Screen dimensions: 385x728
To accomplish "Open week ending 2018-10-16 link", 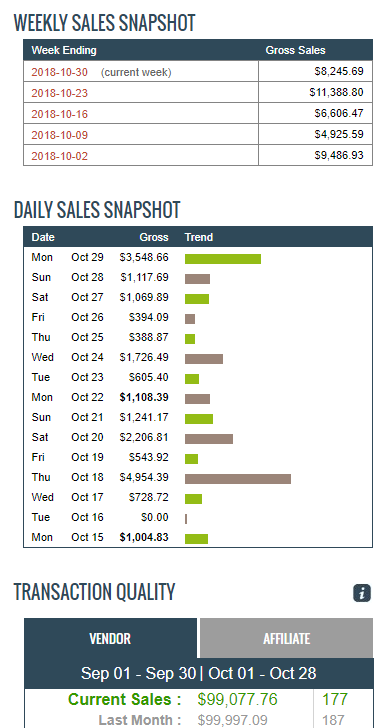I will (x=59, y=114).
